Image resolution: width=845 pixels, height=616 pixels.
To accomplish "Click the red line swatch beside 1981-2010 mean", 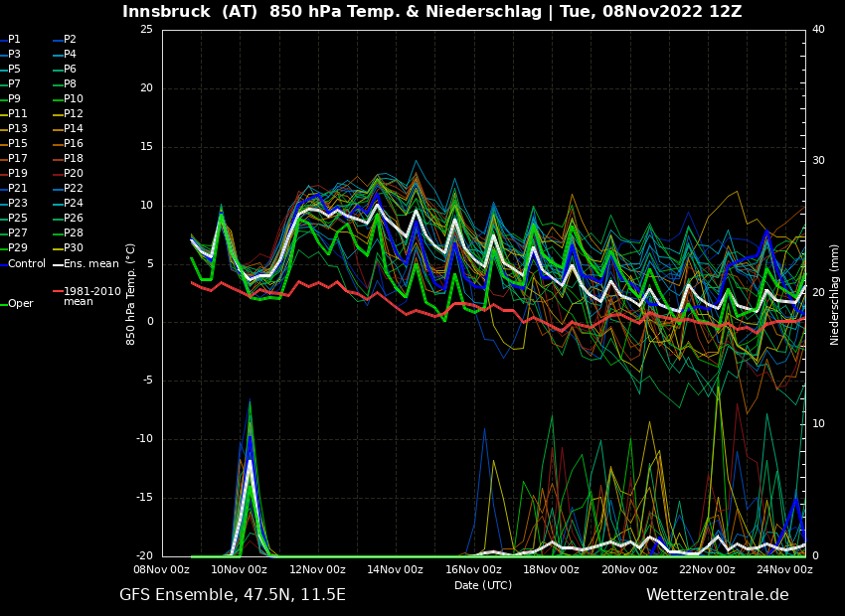I will [58, 292].
